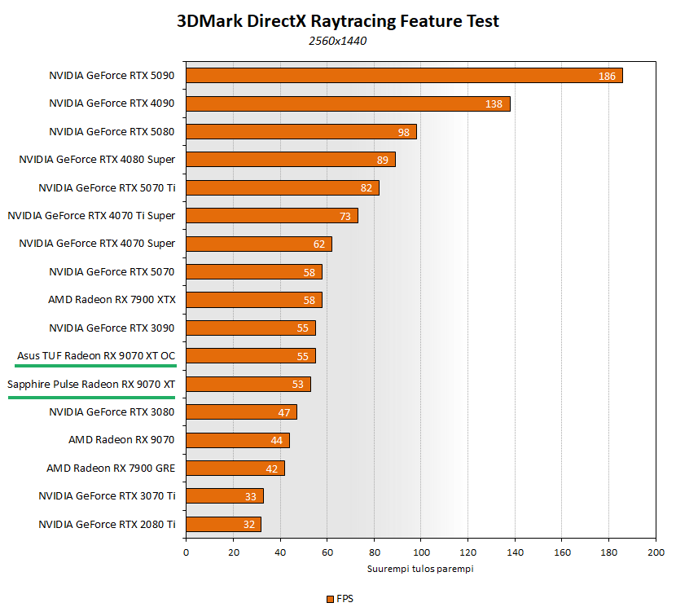Click the 2560x1440 resolution subtitle
The width and height of the screenshot is (676, 616).
click(338, 41)
